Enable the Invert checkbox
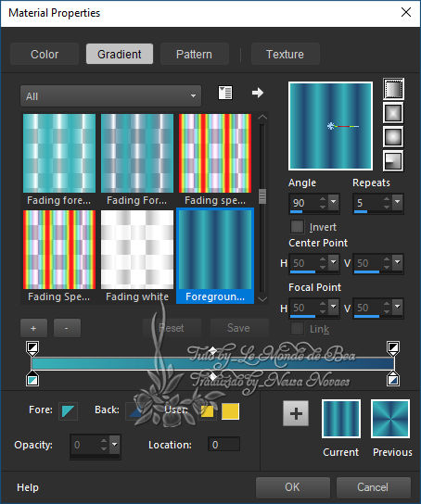 [297, 227]
